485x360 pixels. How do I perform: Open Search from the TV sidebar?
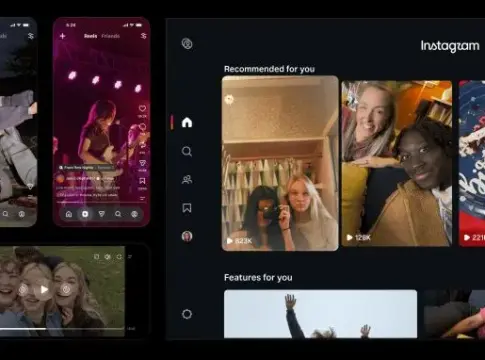tap(187, 151)
